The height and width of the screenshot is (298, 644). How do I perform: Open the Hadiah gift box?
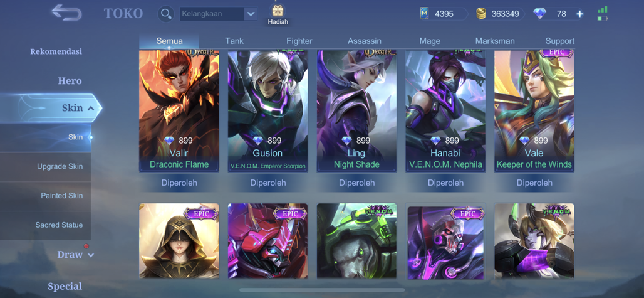[278, 14]
